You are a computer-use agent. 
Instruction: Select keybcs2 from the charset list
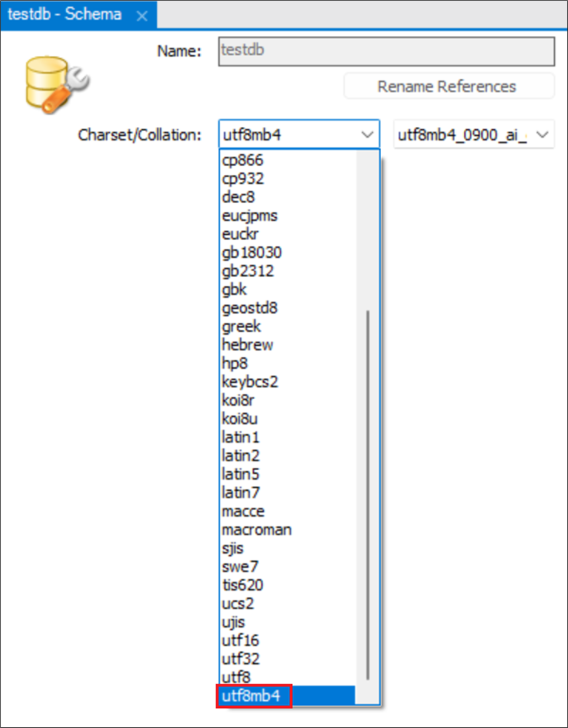[286, 382]
